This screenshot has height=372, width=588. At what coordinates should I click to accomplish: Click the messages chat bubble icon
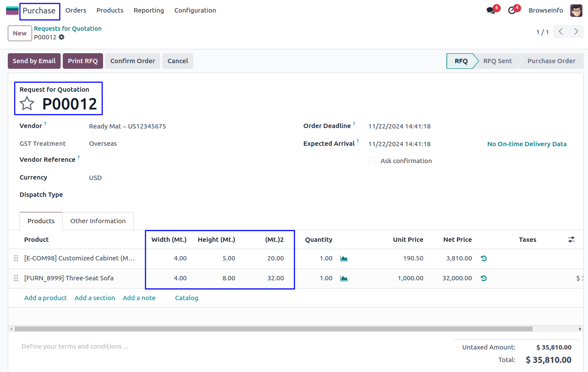point(491,10)
